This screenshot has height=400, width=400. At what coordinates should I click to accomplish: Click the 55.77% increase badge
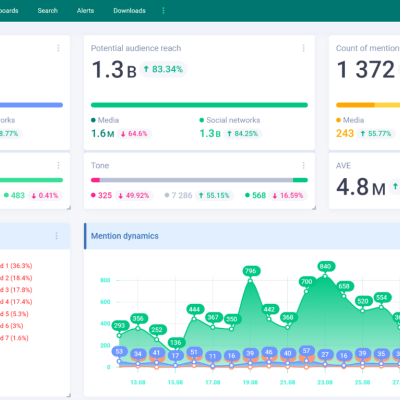click(376, 134)
